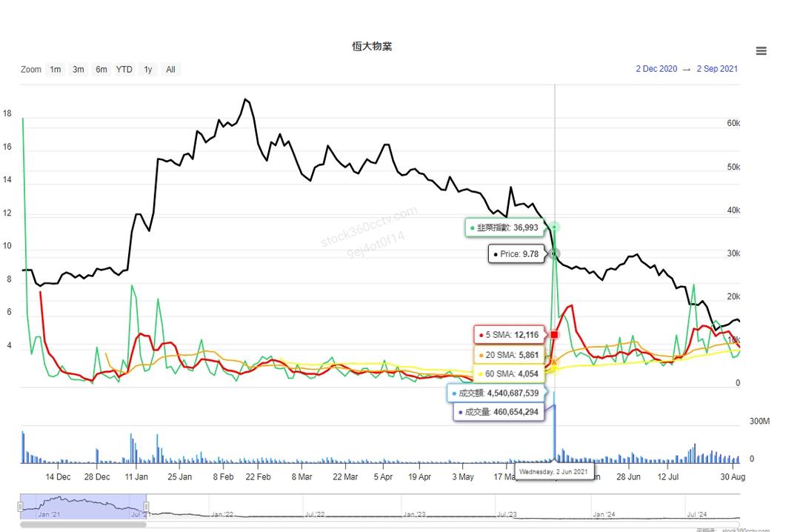Click the 5 SMA: 12,116 tooltip

[509, 335]
